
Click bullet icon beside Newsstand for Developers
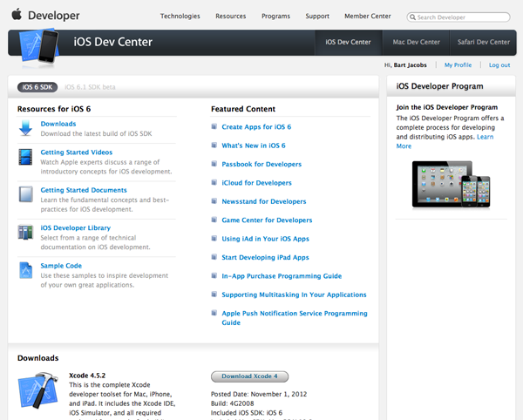tap(214, 201)
